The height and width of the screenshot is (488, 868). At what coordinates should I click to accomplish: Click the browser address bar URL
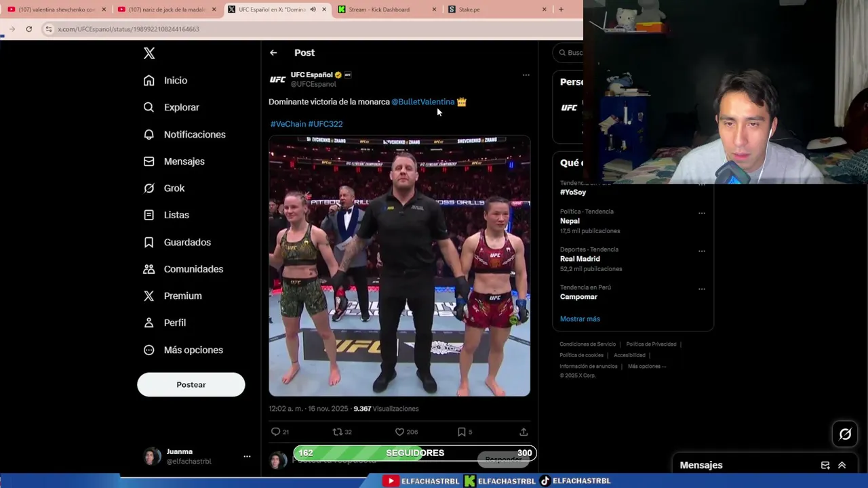(129, 29)
